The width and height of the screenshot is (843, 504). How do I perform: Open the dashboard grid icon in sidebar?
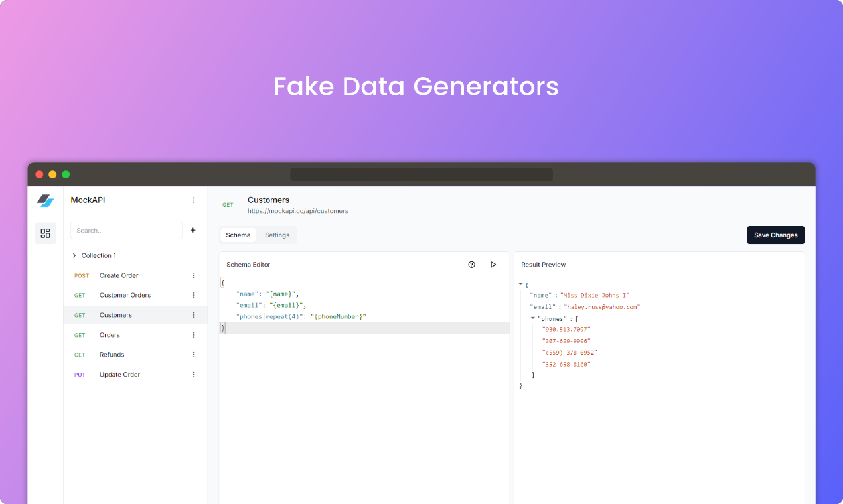[x=45, y=233]
